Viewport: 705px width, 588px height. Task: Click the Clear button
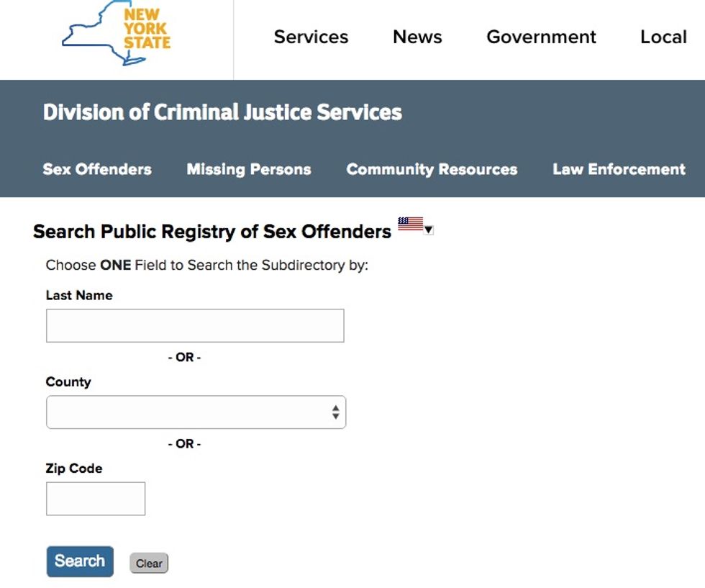pos(149,564)
